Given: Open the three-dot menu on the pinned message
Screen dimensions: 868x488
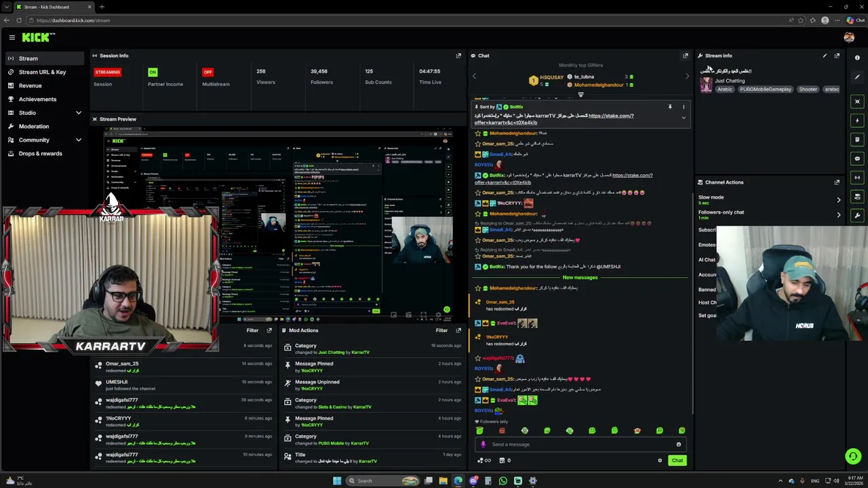Looking at the screenshot, I should (683, 107).
